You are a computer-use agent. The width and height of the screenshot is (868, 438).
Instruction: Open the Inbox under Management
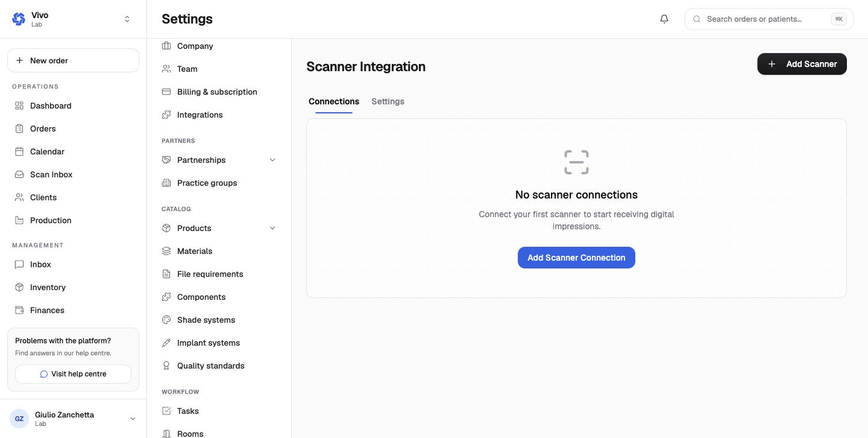click(x=73, y=264)
